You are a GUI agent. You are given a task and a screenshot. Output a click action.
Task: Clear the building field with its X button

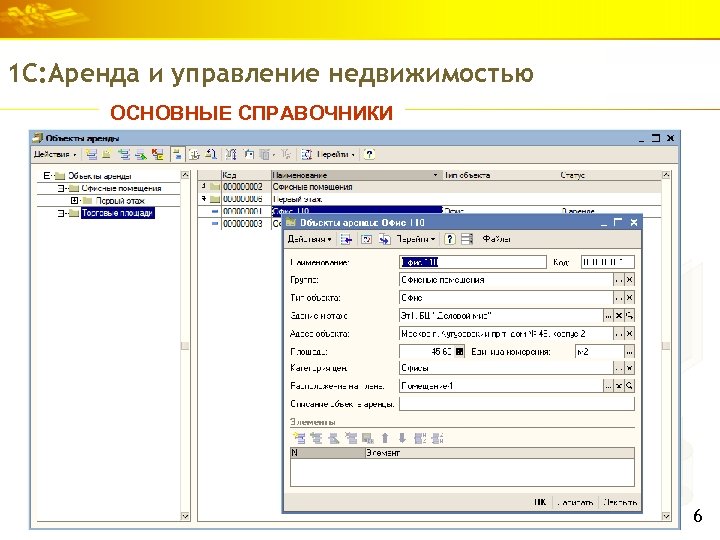(619, 316)
